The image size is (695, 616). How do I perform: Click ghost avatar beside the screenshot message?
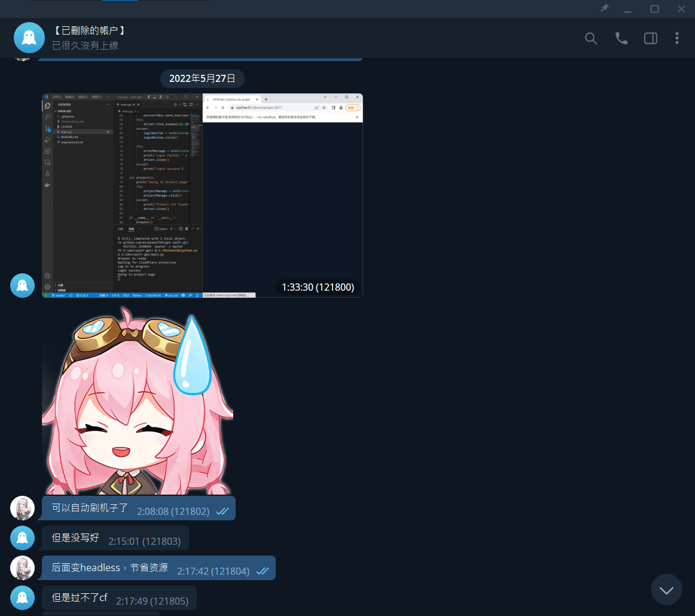pos(23,285)
